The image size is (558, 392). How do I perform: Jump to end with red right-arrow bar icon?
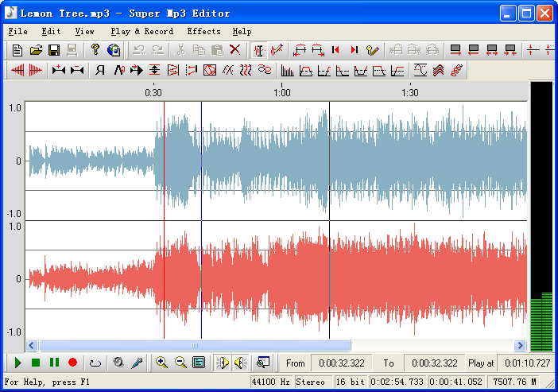(x=354, y=50)
